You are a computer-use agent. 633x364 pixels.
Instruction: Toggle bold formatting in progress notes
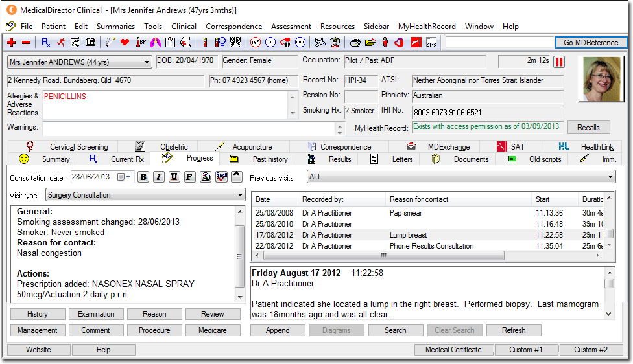(143, 177)
